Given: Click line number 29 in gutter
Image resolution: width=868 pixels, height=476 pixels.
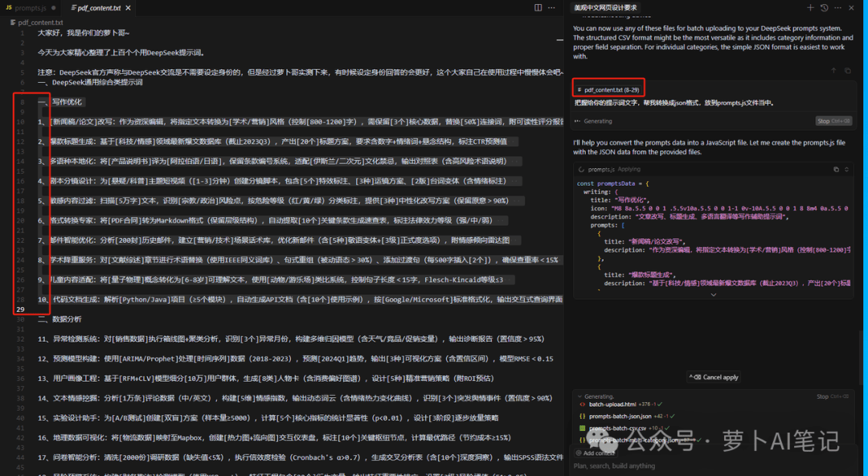Looking at the screenshot, I should [x=20, y=310].
